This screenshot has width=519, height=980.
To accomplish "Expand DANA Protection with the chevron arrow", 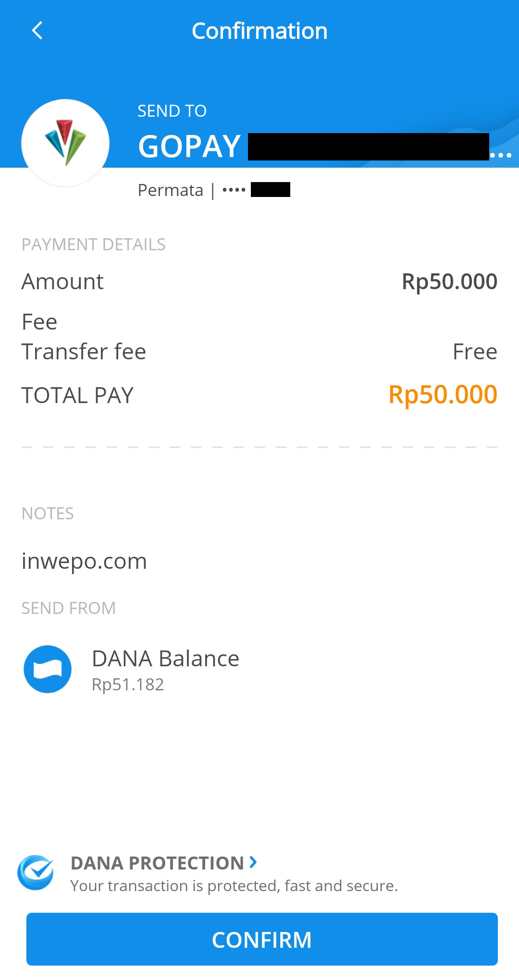I will tap(253, 862).
